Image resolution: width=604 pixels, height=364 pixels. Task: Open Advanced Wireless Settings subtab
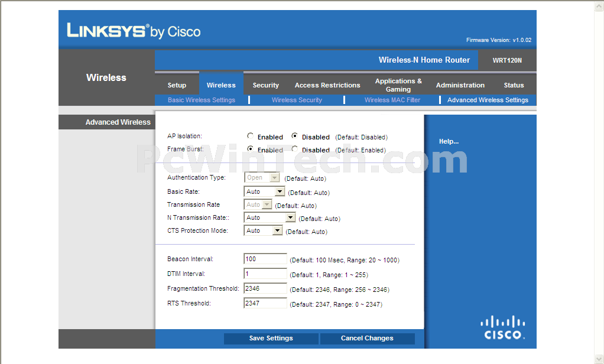(x=488, y=100)
